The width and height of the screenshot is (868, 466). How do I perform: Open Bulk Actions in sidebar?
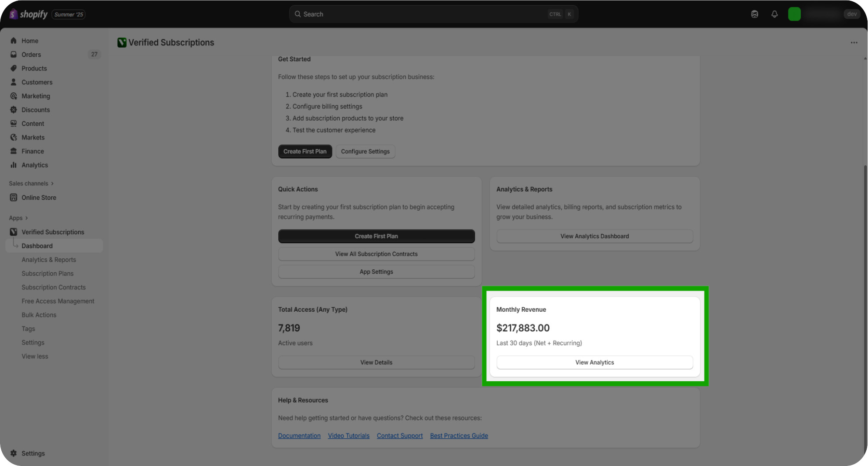tap(39, 315)
